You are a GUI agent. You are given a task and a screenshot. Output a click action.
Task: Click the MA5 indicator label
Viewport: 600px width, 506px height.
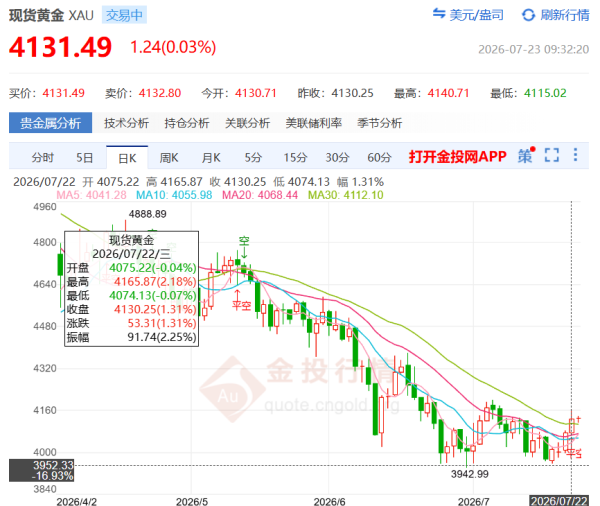[91, 195]
